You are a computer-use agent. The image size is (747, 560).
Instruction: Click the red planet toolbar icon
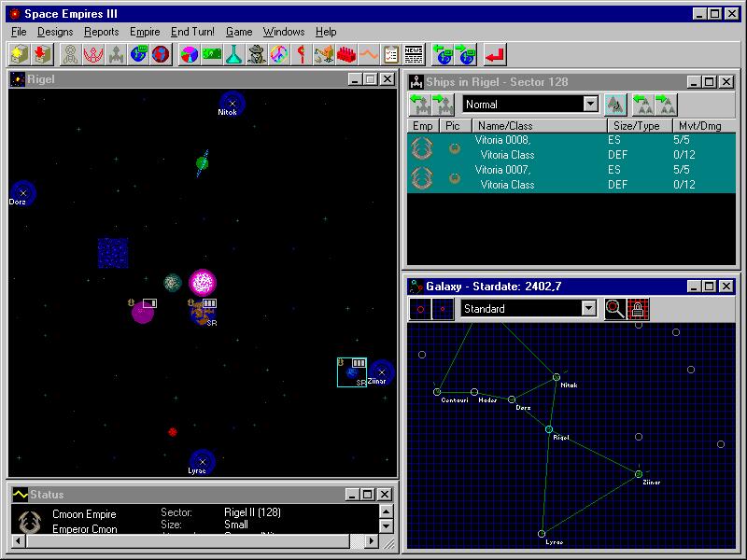(x=161, y=55)
